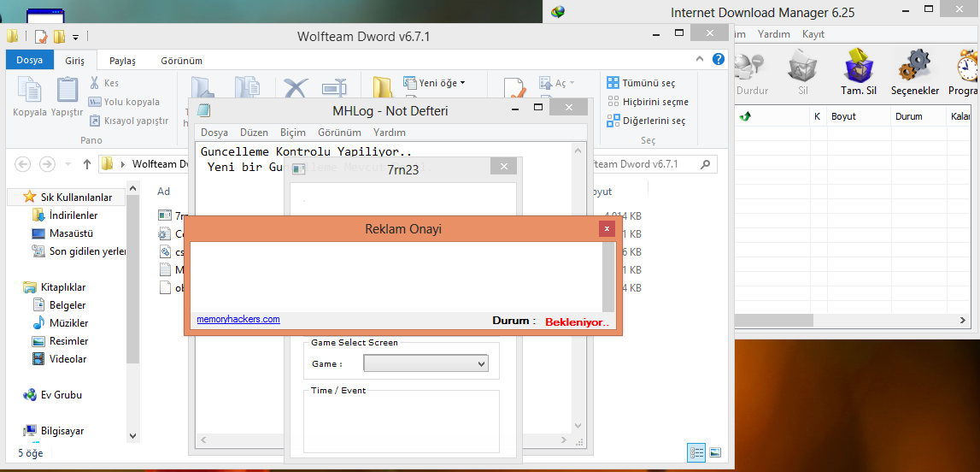Close the 7rn23 window
Viewport: 980px width, 472px height.
pos(503,166)
